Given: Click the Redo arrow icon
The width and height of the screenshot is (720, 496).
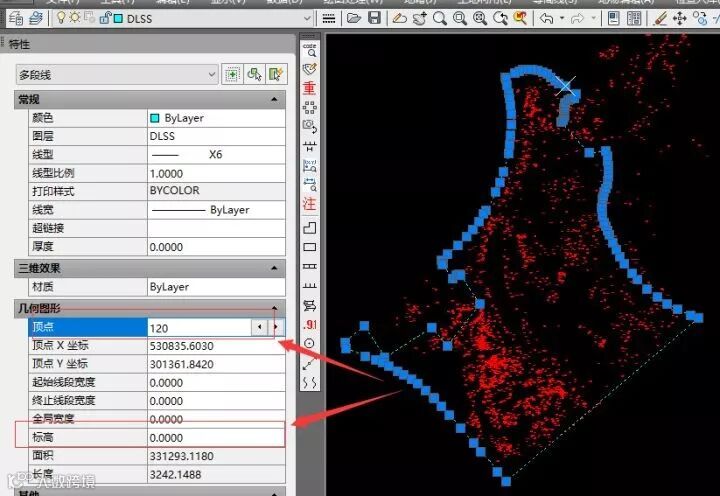Looking at the screenshot, I should point(577,18).
